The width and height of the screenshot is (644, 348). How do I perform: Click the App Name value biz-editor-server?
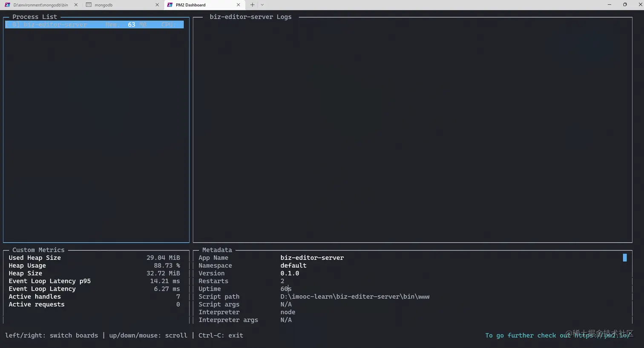(x=312, y=258)
